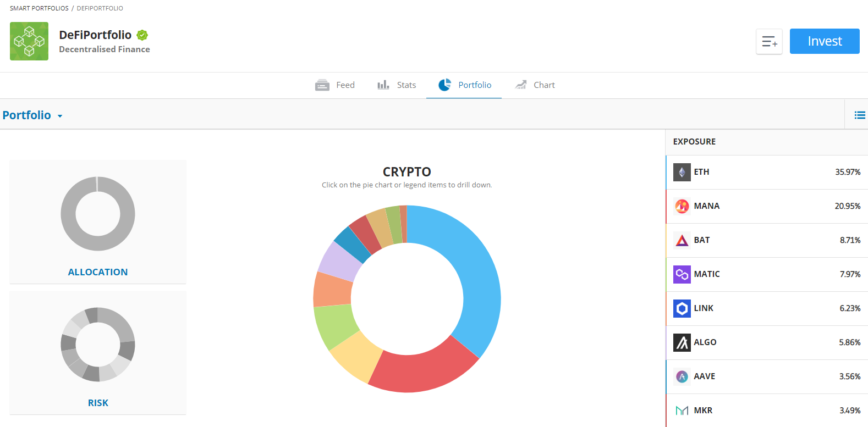Click the MATIC purple coin icon
This screenshot has height=427, width=868.
pyautogui.click(x=682, y=274)
